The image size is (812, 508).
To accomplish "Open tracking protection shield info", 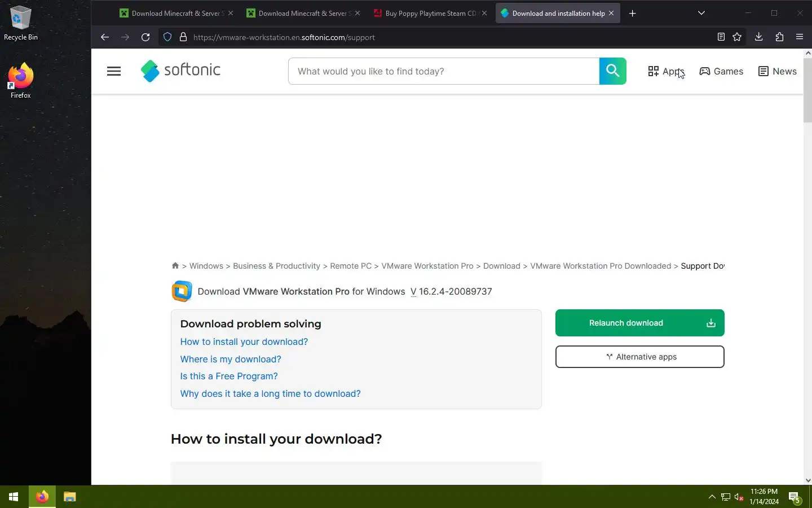I will [167, 37].
